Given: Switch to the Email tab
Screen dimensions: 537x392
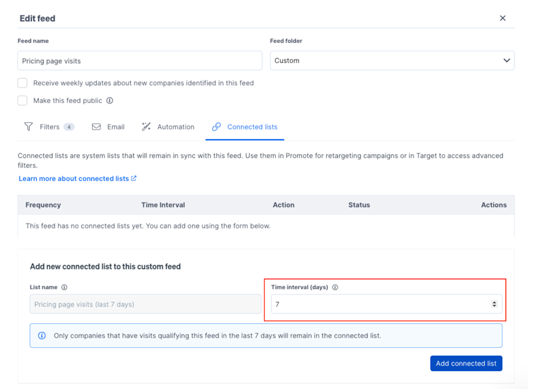Looking at the screenshot, I should pyautogui.click(x=116, y=126).
